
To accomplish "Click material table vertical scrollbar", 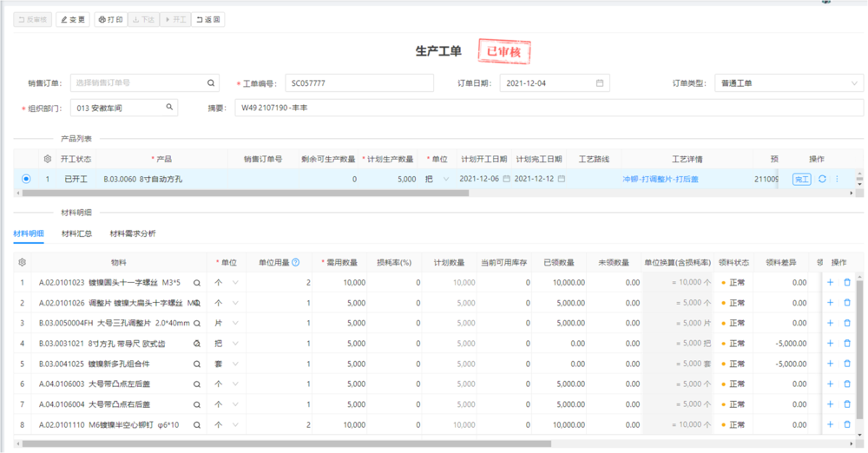I will pos(859,349).
